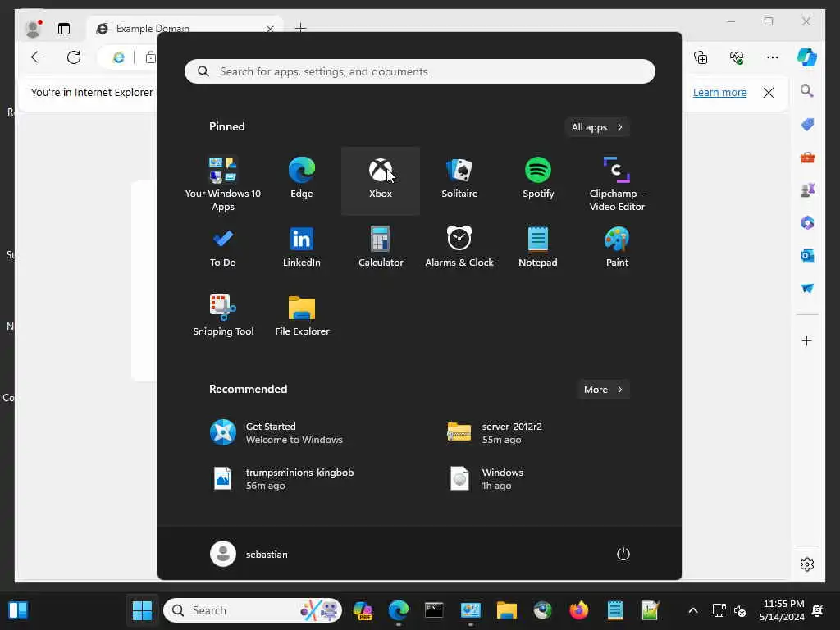Image resolution: width=840 pixels, height=630 pixels.
Task: Launch Alarms & Clock
Action: pos(459,248)
